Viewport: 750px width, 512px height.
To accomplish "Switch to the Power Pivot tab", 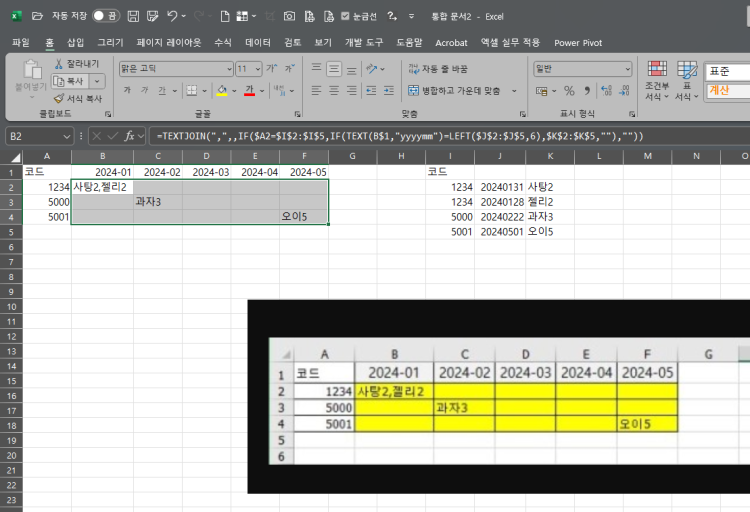I will [x=581, y=43].
